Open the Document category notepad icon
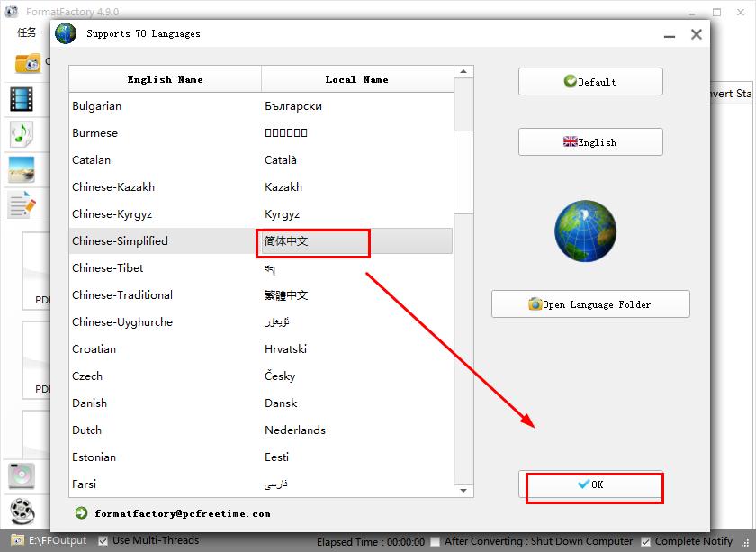 tap(22, 204)
